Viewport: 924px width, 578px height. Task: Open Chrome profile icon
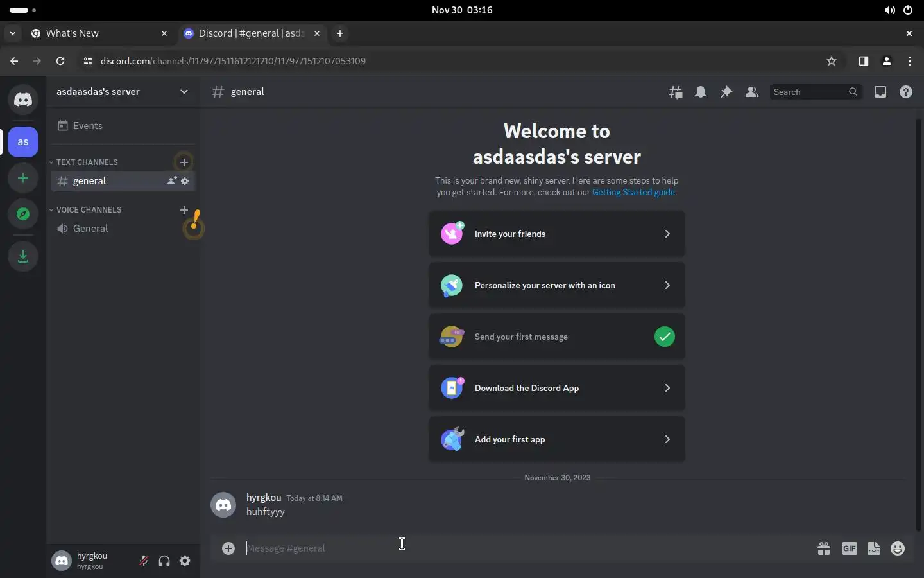(x=887, y=61)
